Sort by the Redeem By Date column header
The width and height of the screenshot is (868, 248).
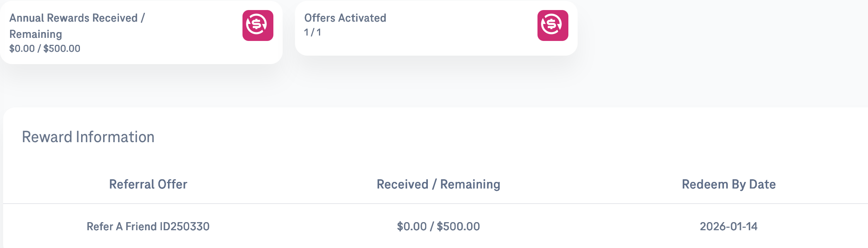729,184
